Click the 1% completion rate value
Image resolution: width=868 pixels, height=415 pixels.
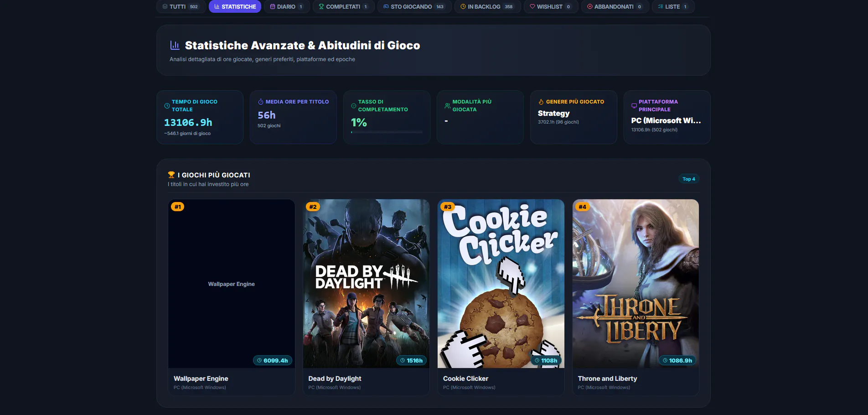(x=359, y=122)
